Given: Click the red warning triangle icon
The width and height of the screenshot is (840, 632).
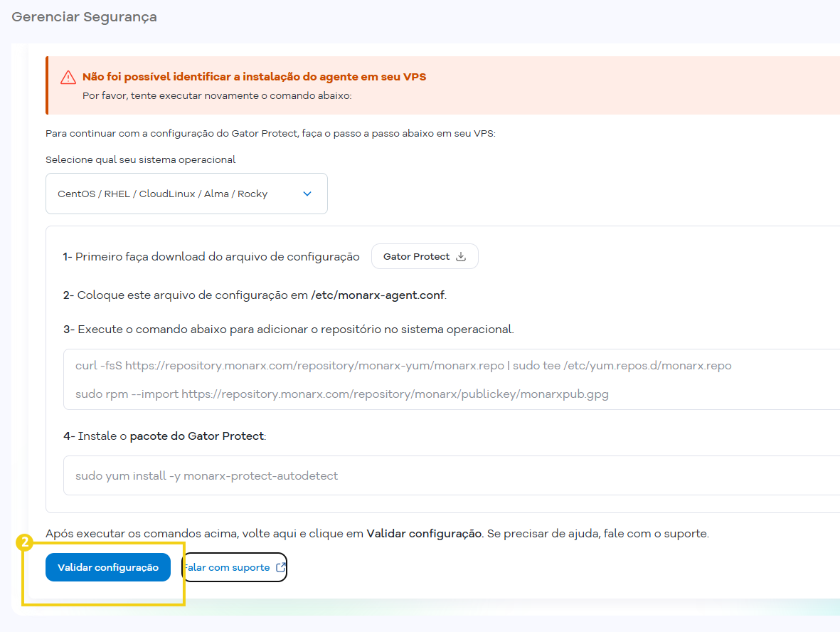Looking at the screenshot, I should (x=68, y=78).
